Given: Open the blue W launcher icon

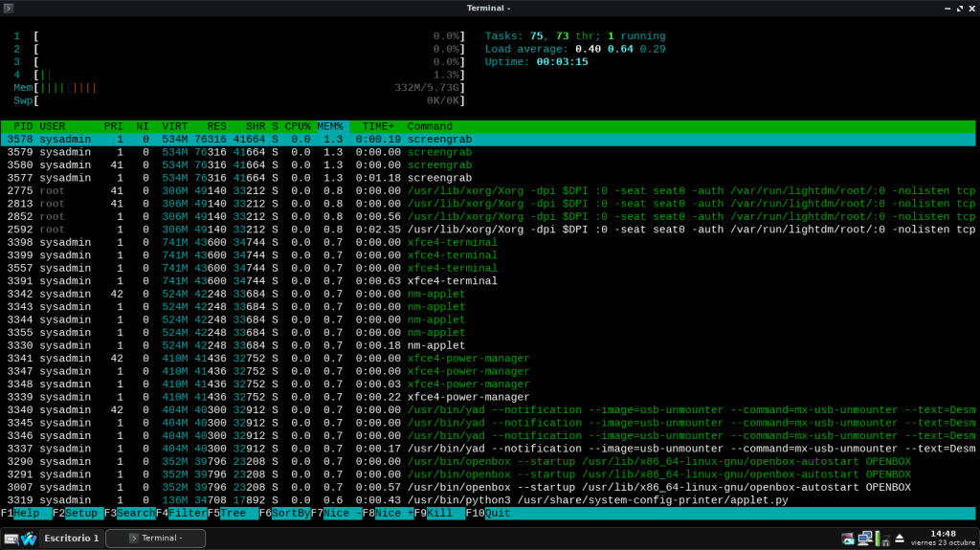Looking at the screenshot, I should click(x=29, y=539).
